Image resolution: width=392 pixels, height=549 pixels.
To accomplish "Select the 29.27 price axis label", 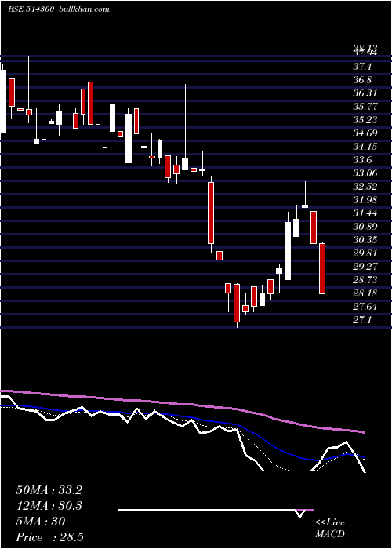I will coord(365,266).
